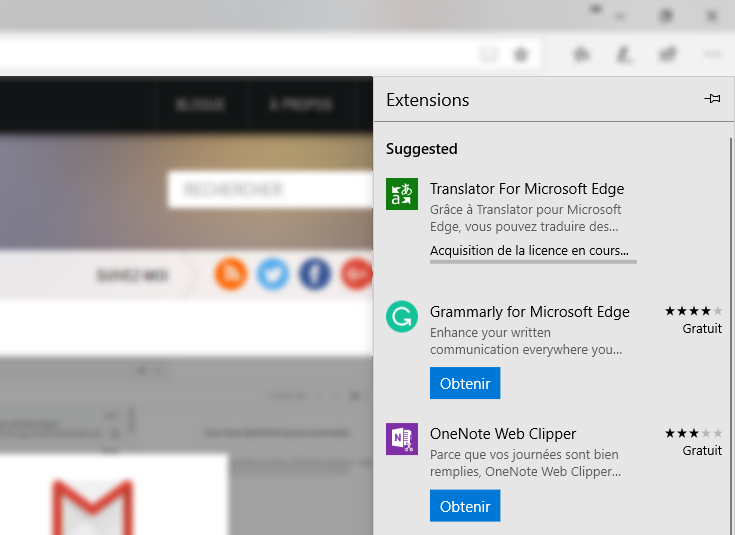Screen dimensions: 735x535
Task: Click the Grammarly star rating
Action: click(x=693, y=311)
